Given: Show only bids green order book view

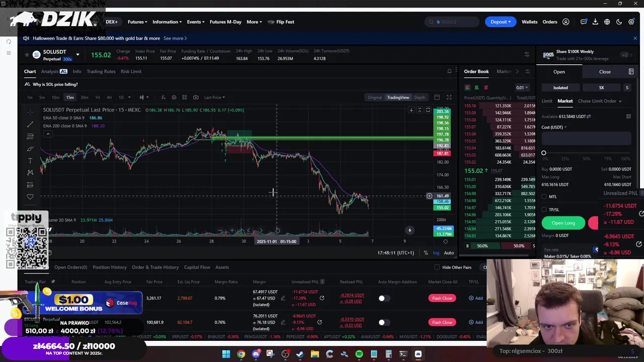Looking at the screenshot, I should click(476, 87).
